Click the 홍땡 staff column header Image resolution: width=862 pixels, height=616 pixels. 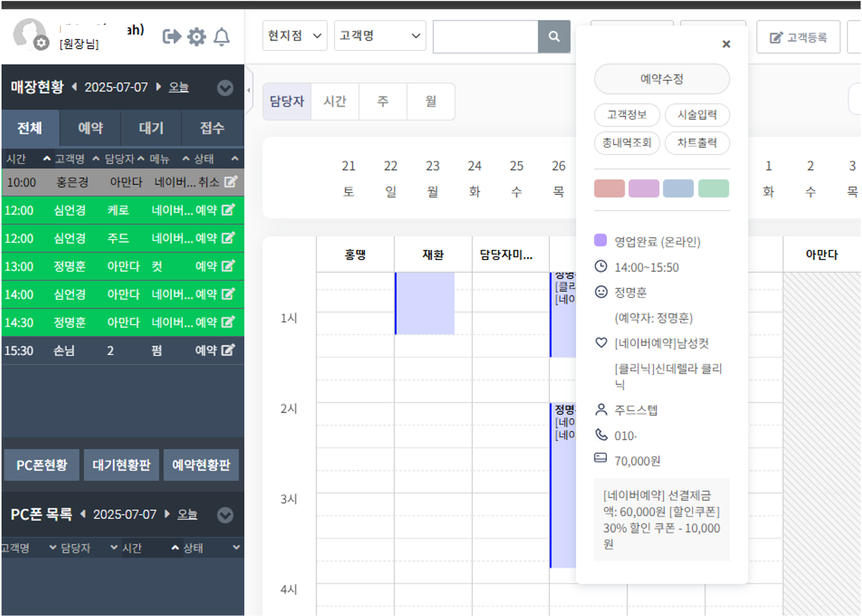(x=355, y=254)
